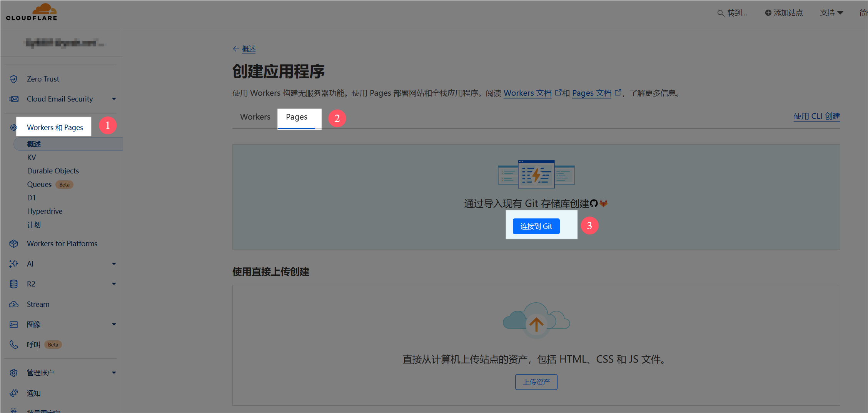This screenshot has height=413, width=868.
Task: Open Stream in the sidebar
Action: coord(38,304)
